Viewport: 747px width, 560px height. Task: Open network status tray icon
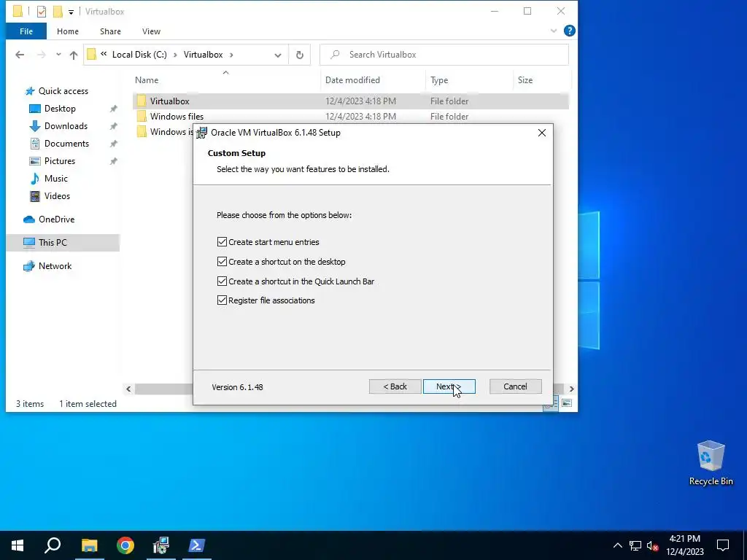point(635,545)
